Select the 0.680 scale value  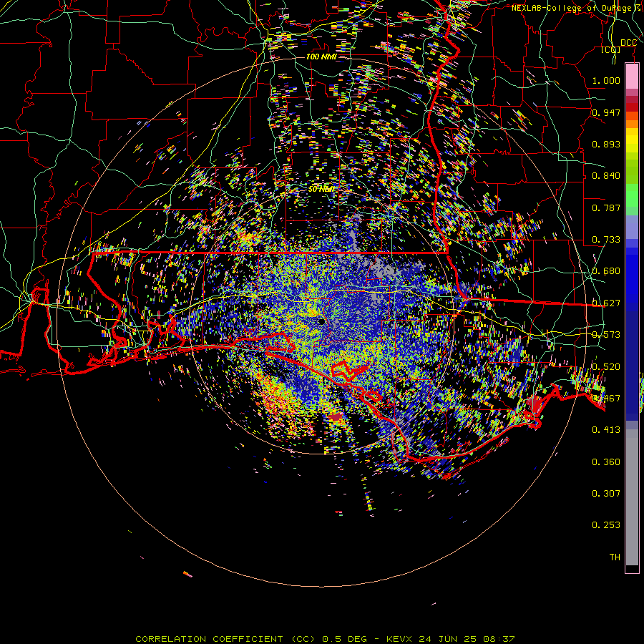pyautogui.click(x=606, y=271)
